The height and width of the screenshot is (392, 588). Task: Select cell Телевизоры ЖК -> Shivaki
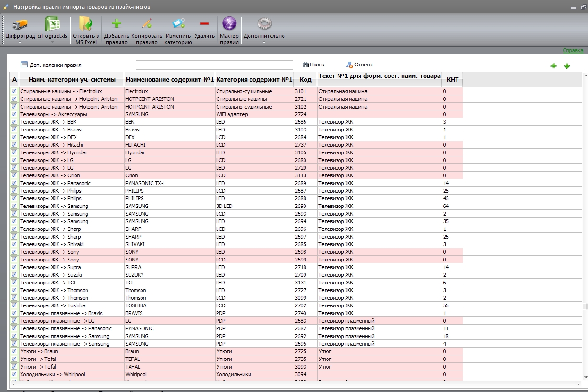click(x=72, y=244)
